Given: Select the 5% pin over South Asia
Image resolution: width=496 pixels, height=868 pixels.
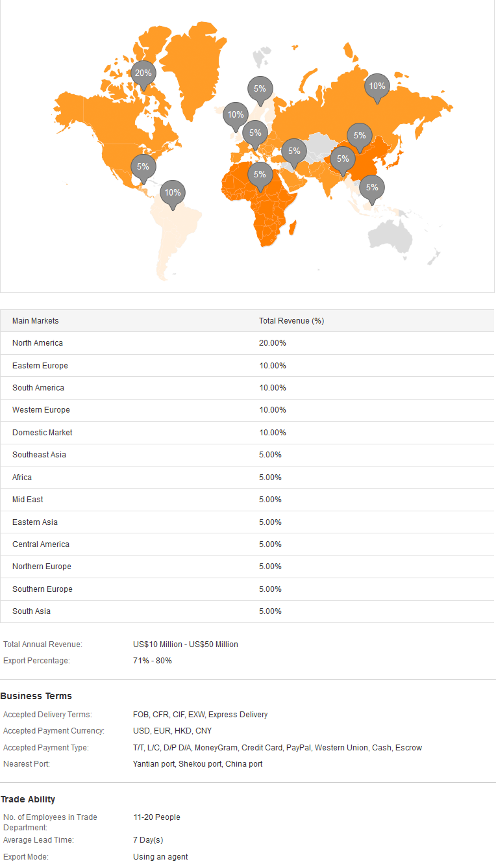Looking at the screenshot, I should [343, 160].
